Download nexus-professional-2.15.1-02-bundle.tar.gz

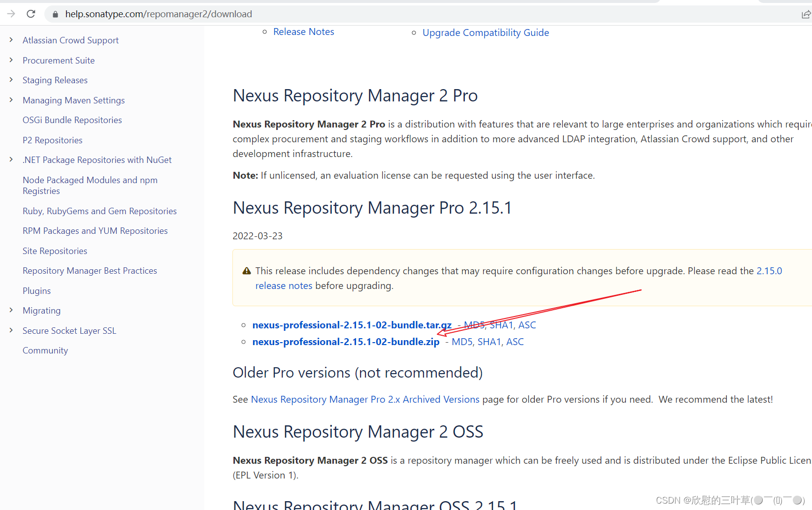tap(352, 325)
